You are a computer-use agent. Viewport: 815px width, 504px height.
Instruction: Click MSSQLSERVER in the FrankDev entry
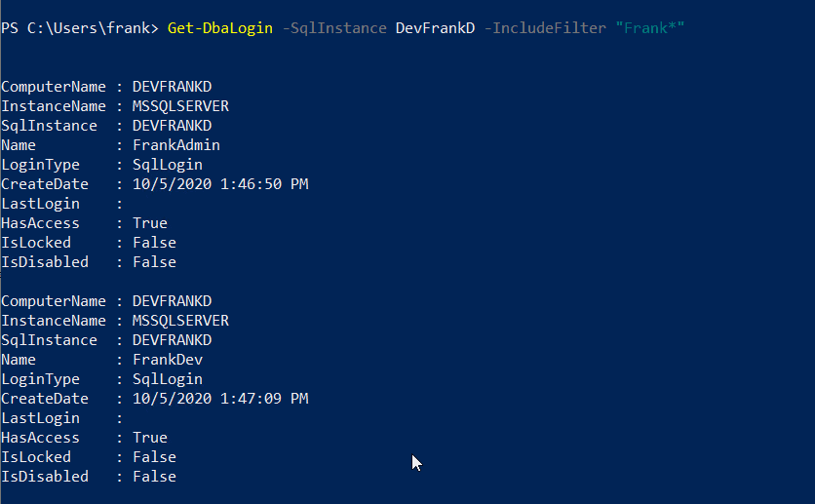click(x=180, y=321)
